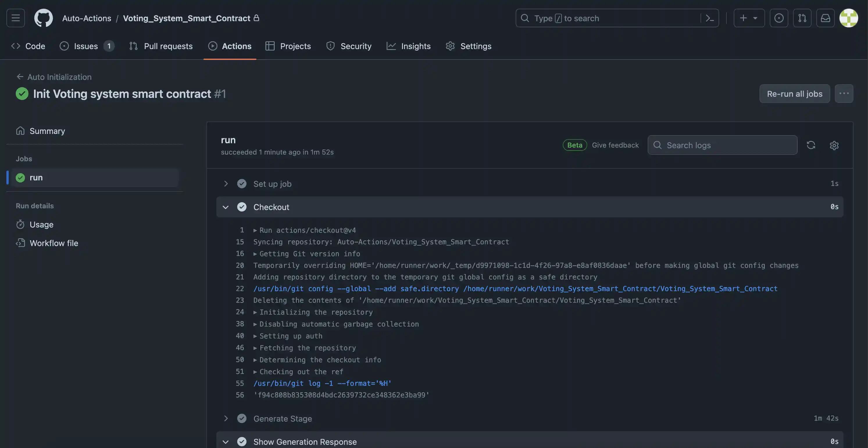The width and height of the screenshot is (868, 448).
Task: Open the create new plus dropdown
Action: tap(749, 18)
